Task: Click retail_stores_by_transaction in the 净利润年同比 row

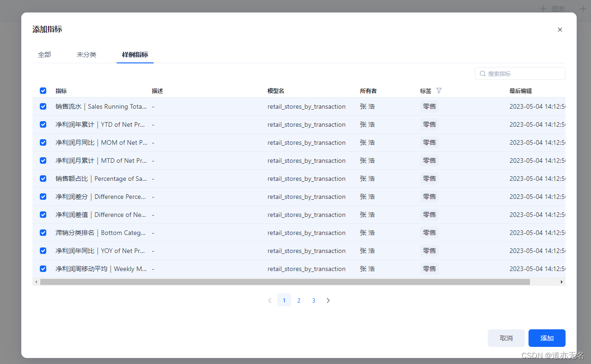Action: [306, 251]
